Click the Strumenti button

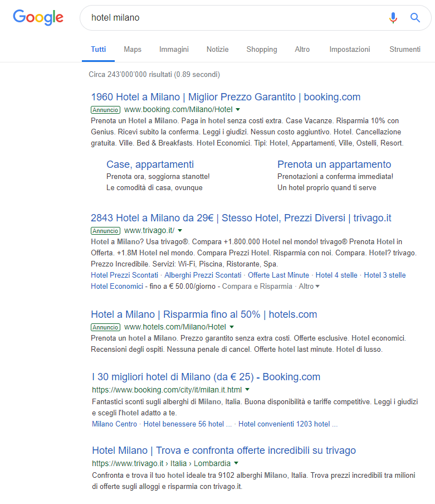pos(405,49)
